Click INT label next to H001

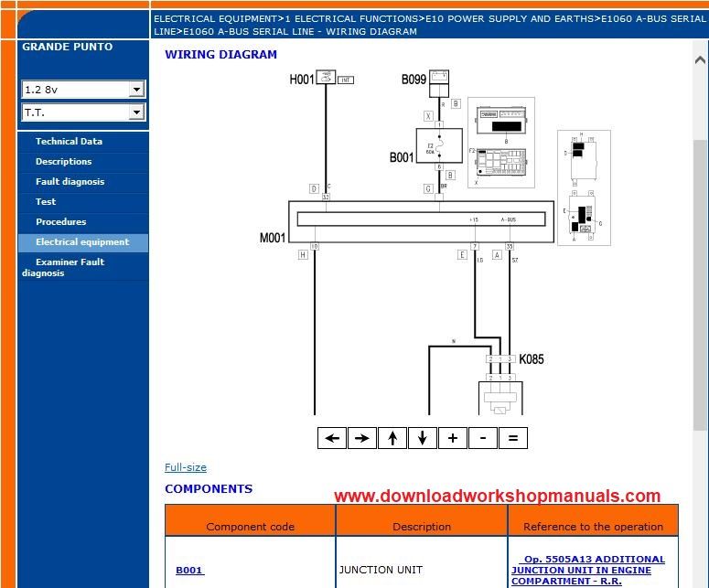pyautogui.click(x=346, y=80)
